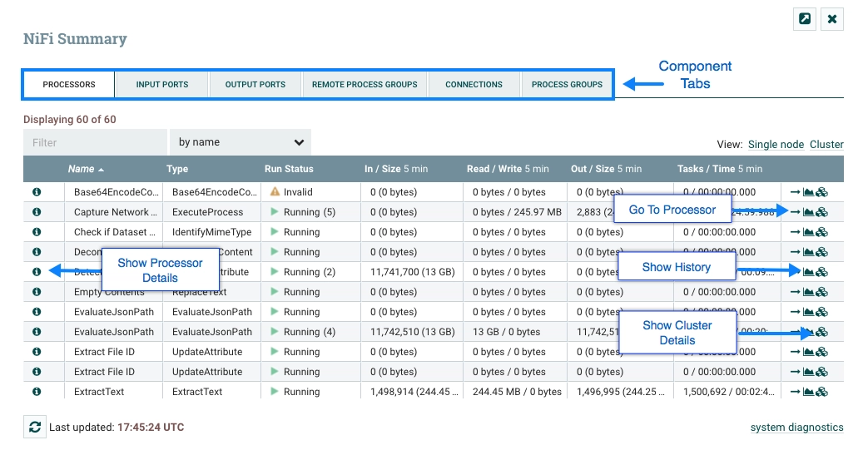Show cluster details icon for Check if Dataset row
The image size is (868, 455).
coord(822,232)
